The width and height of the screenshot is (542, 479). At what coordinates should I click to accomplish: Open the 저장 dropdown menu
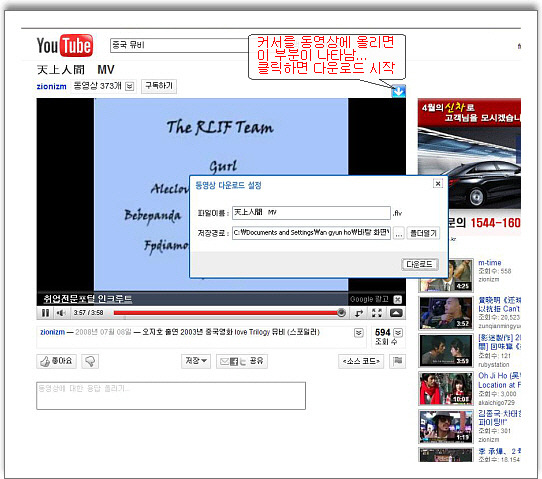point(196,361)
